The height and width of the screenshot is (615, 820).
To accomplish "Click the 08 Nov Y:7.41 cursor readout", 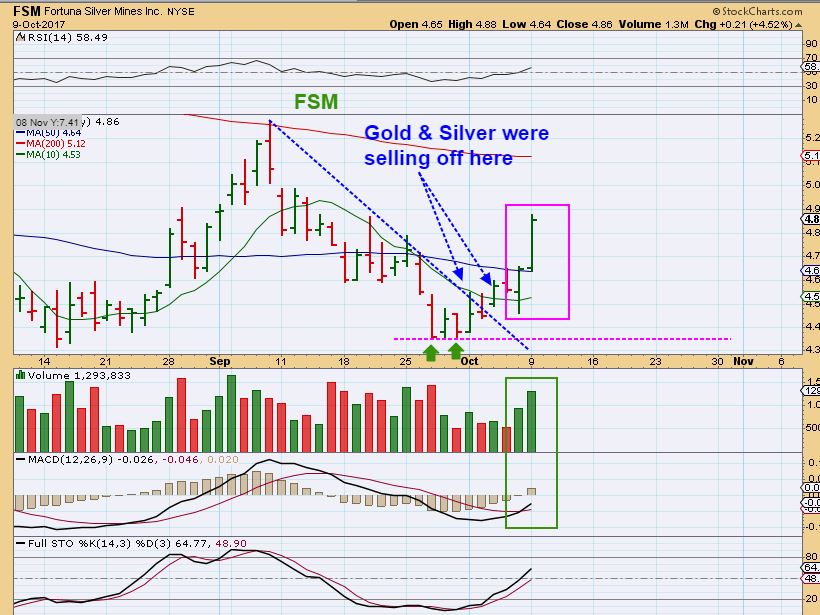I will (47, 122).
